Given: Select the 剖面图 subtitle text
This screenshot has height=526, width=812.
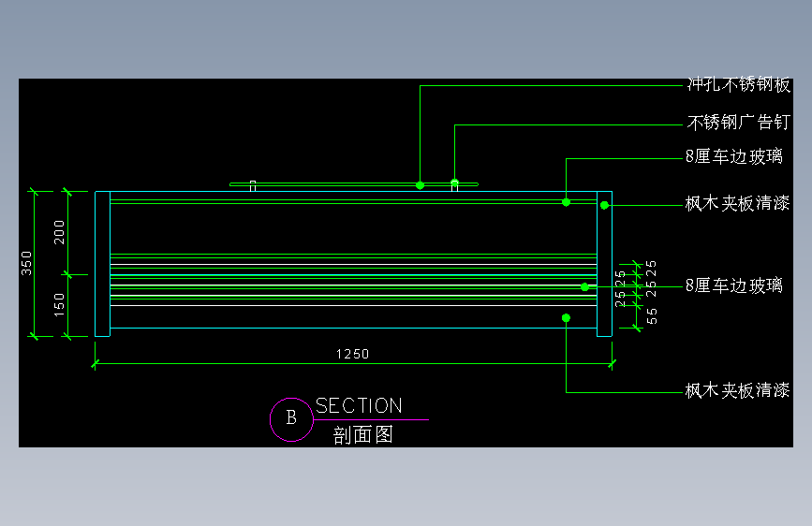Looking at the screenshot, I should (x=363, y=435).
